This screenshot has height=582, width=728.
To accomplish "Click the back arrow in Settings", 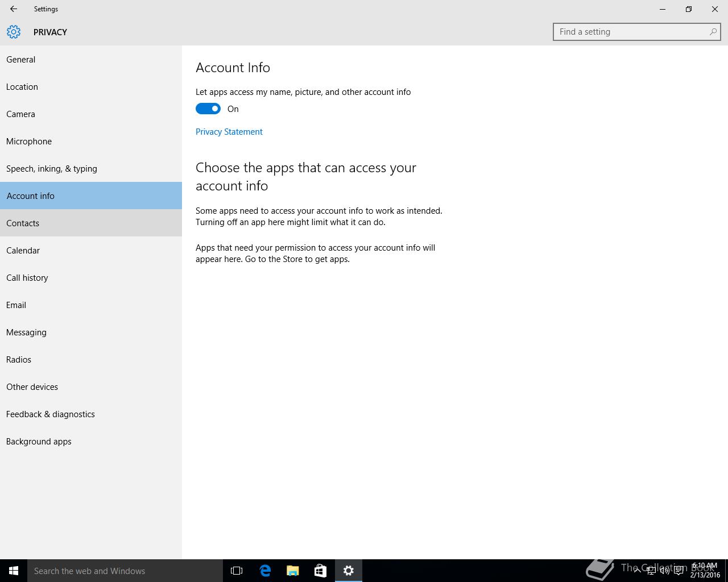I will (x=14, y=9).
